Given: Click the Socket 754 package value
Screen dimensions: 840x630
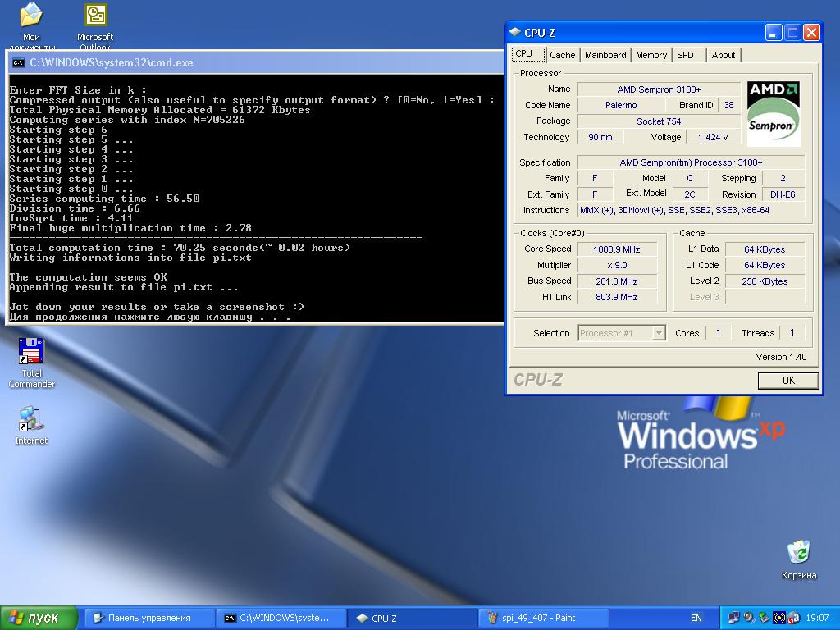Looking at the screenshot, I should [x=659, y=121].
